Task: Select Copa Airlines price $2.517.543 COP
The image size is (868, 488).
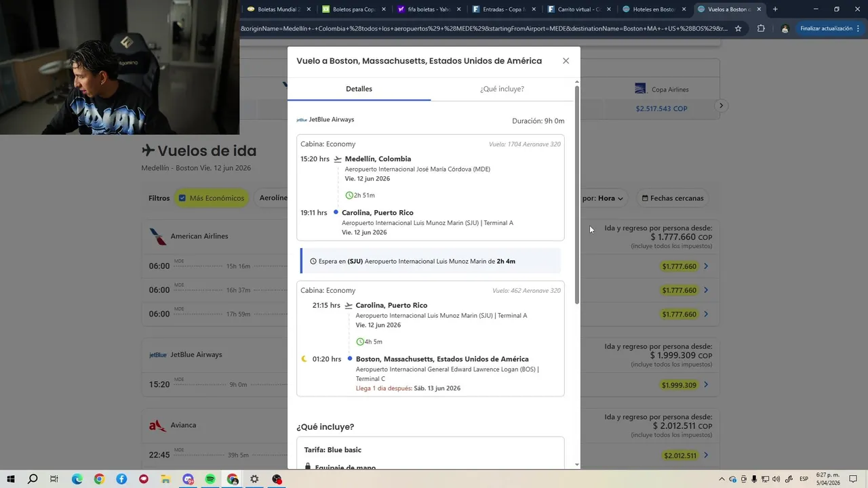Action: (x=661, y=108)
